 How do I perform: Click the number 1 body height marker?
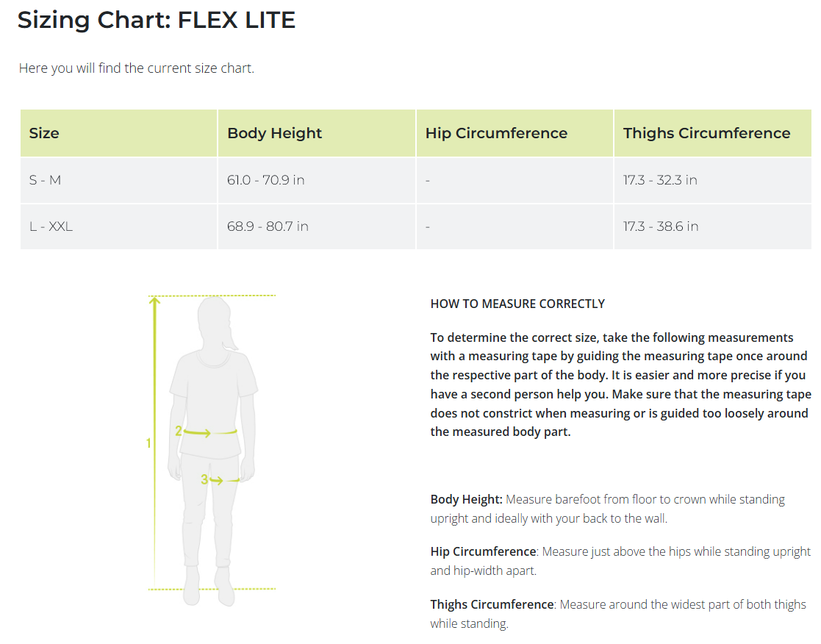(x=148, y=443)
